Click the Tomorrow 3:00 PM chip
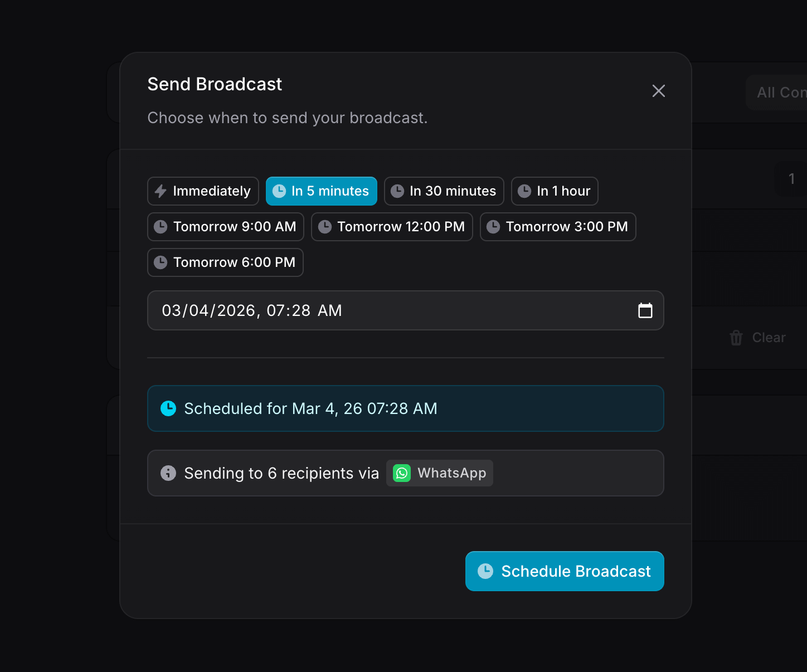 [558, 227]
